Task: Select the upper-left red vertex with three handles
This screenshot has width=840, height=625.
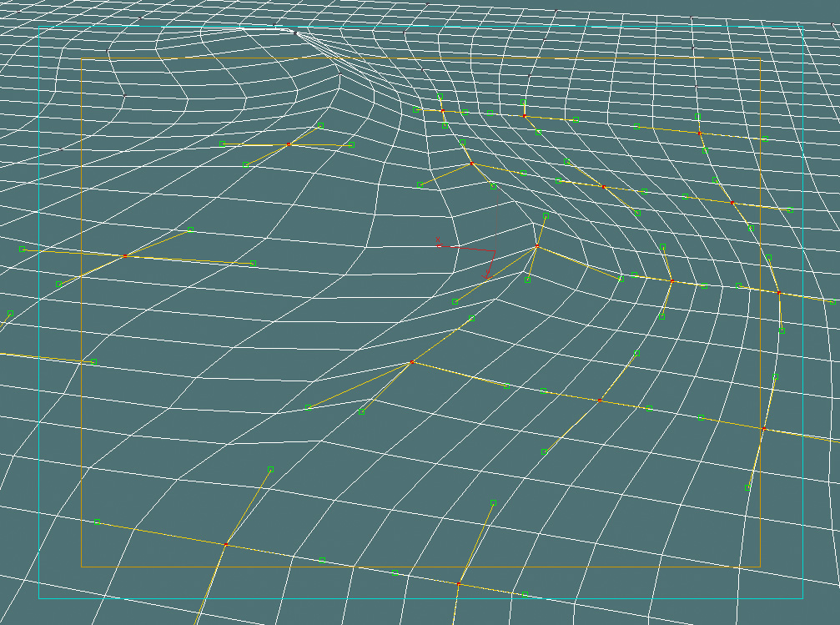Action: (289, 144)
